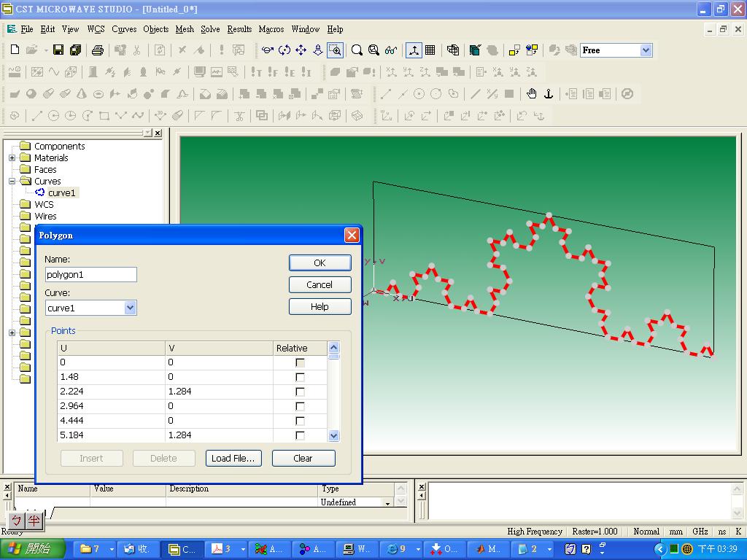Open the Curve dropdown showing curve1
The image size is (747, 560).
(130, 308)
